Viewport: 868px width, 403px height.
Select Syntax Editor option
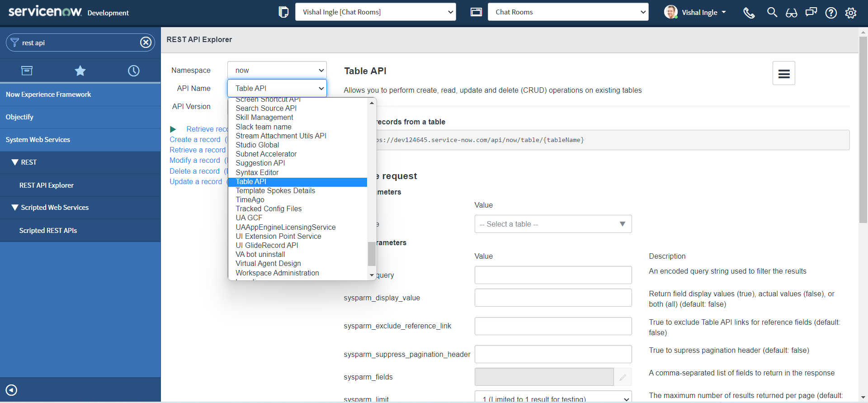pyautogui.click(x=297, y=172)
